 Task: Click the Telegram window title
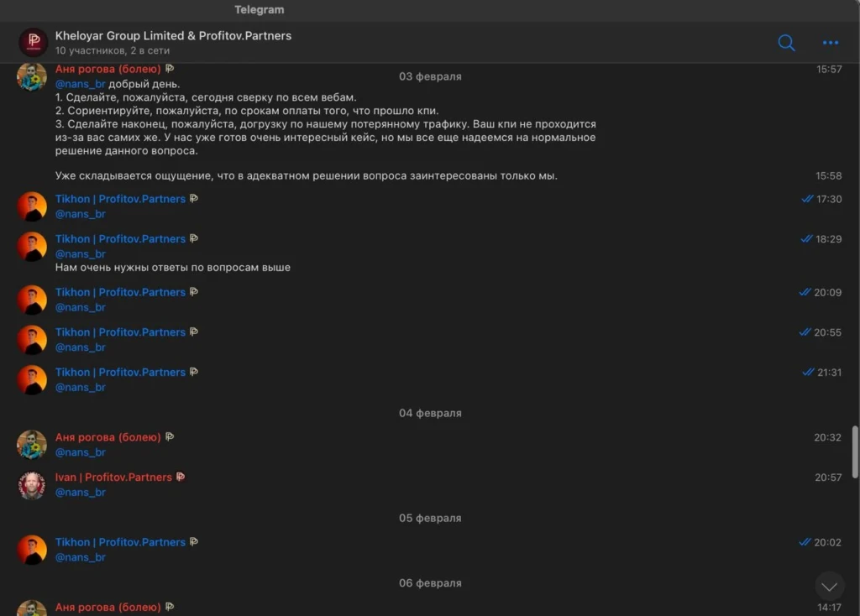click(x=260, y=9)
